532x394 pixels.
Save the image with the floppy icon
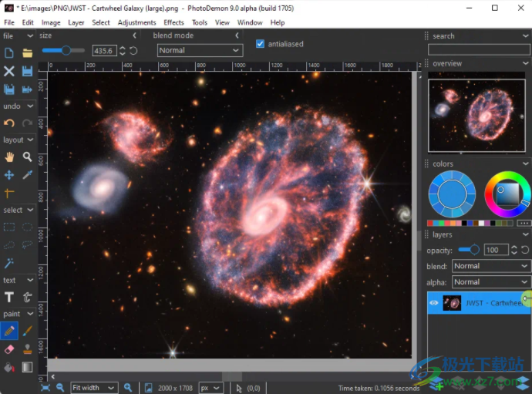click(27, 71)
